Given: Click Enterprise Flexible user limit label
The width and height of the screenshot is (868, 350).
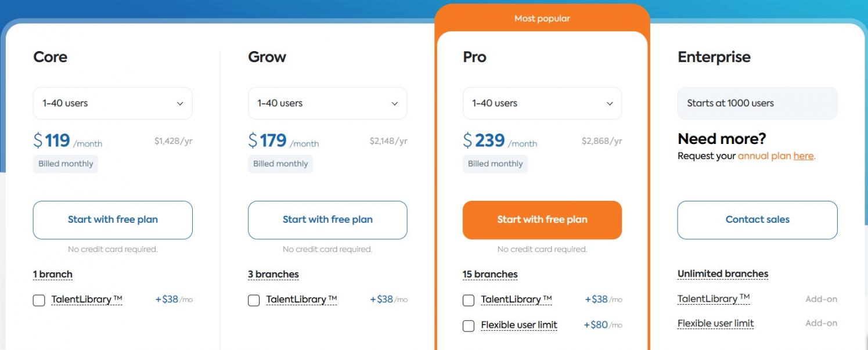Looking at the screenshot, I should point(716,323).
